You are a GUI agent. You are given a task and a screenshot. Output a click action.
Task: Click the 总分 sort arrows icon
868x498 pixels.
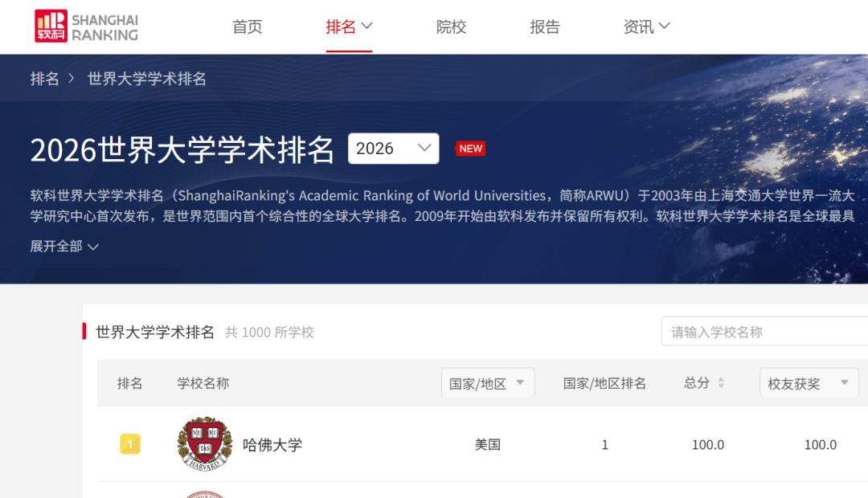click(721, 383)
